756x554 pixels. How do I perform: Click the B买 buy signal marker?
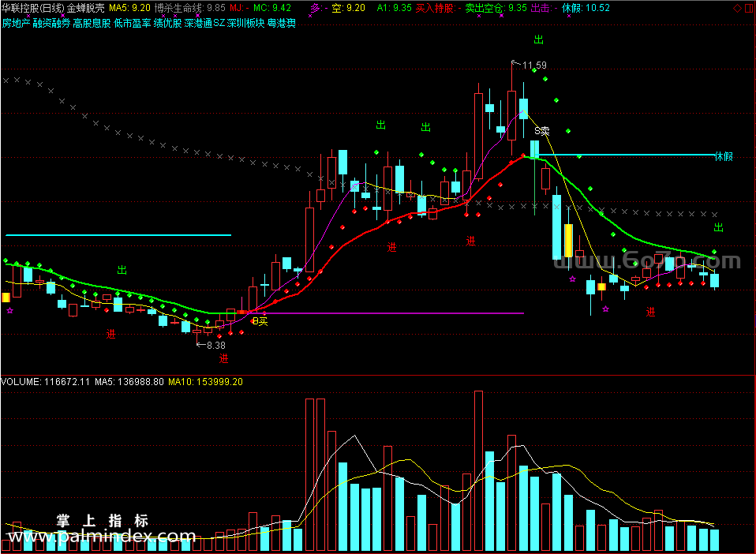[260, 322]
